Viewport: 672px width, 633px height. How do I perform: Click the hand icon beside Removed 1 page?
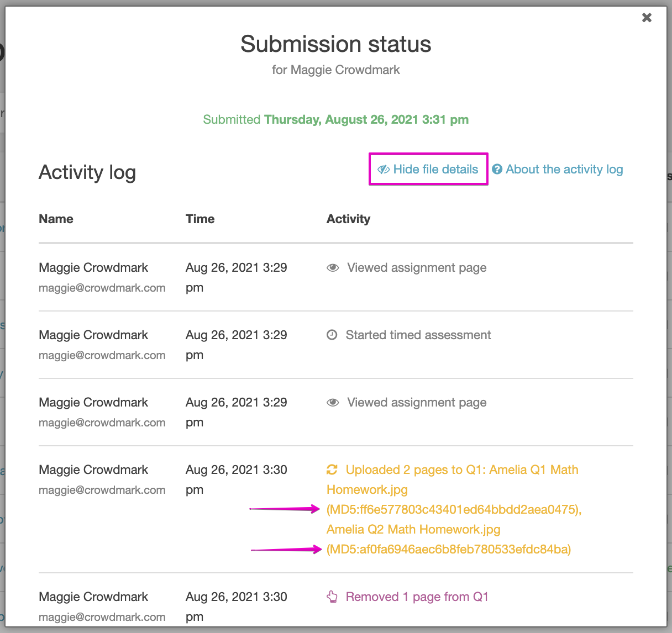[x=332, y=597]
